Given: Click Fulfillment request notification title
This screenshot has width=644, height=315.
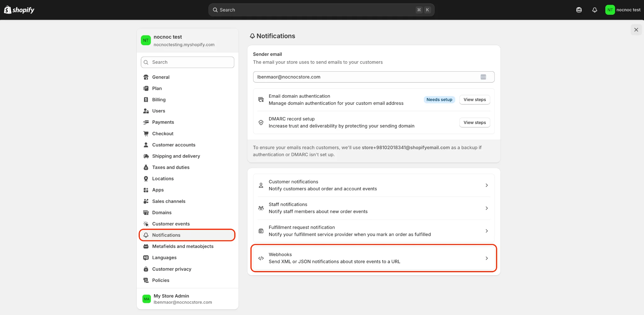Looking at the screenshot, I should point(302,227).
